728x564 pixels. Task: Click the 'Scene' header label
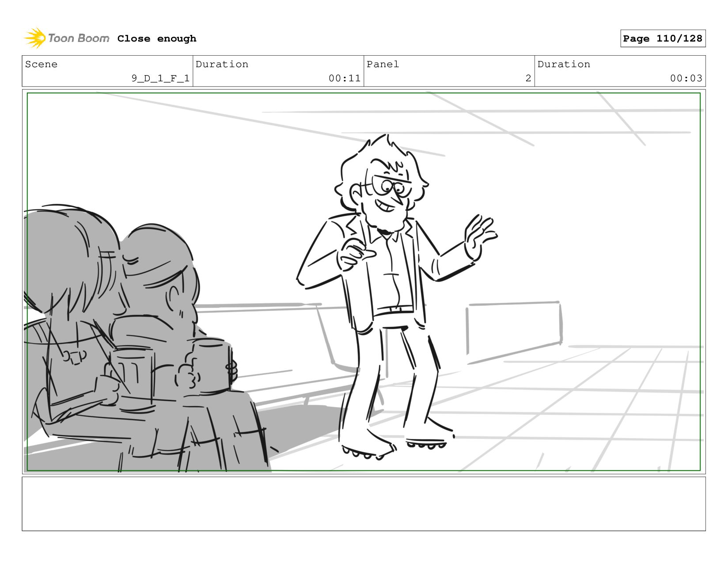click(x=41, y=64)
